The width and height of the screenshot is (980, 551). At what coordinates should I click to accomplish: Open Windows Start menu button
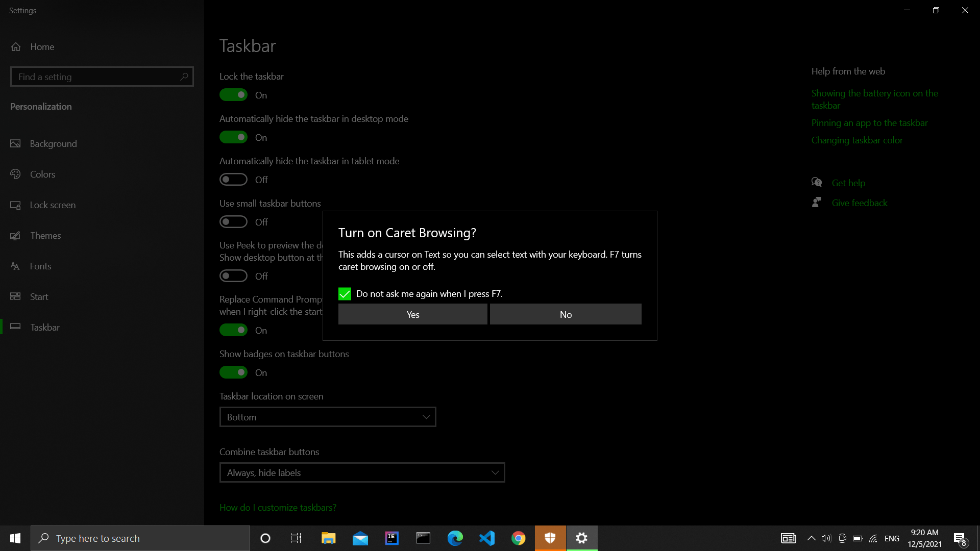(x=15, y=538)
